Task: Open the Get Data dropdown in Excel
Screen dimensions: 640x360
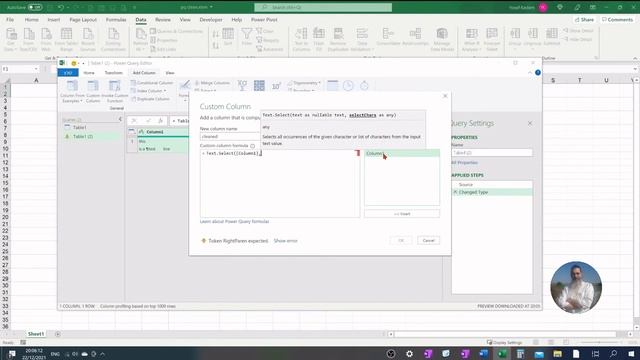Action: 11,40
